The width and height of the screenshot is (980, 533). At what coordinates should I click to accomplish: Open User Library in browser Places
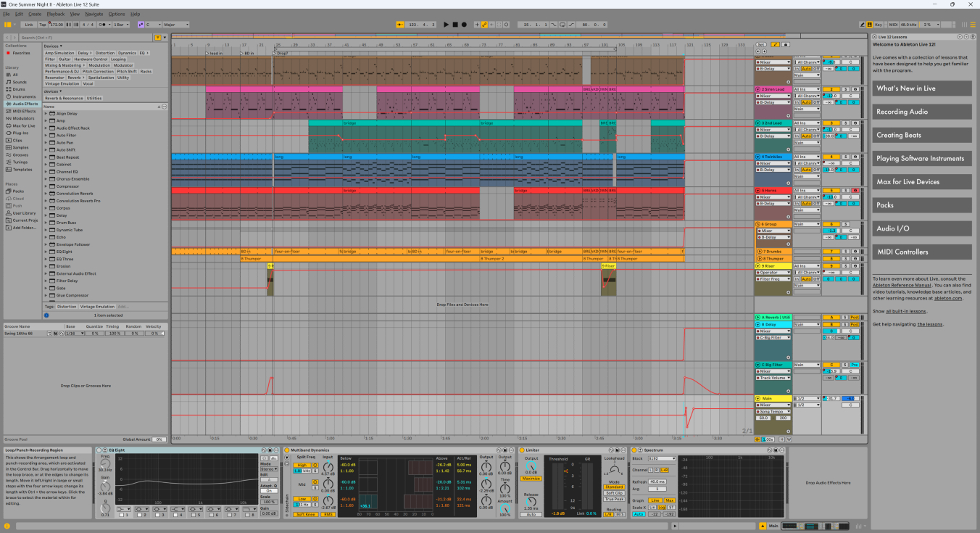[x=24, y=213]
